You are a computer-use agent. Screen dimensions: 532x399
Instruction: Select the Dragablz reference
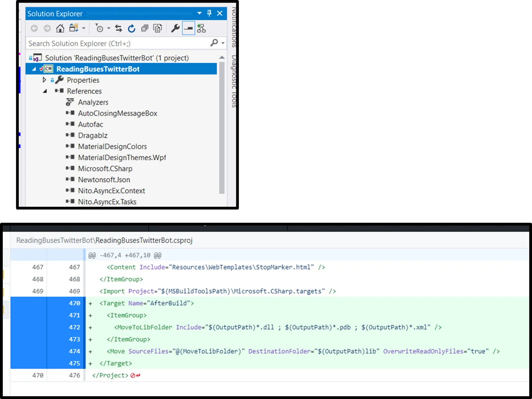pos(93,135)
